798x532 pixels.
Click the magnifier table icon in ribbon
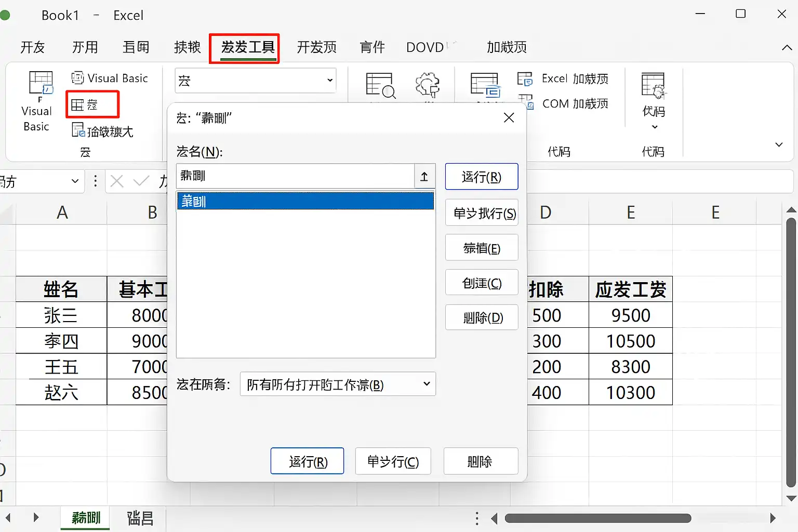click(380, 85)
